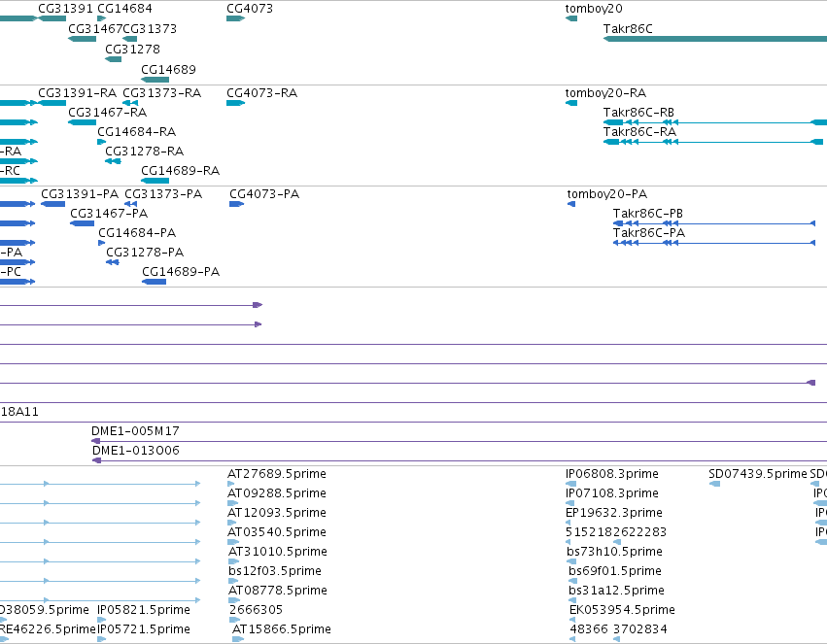Select the IP06808.3prime EST label
The width and height of the screenshot is (827, 644).
(612, 474)
